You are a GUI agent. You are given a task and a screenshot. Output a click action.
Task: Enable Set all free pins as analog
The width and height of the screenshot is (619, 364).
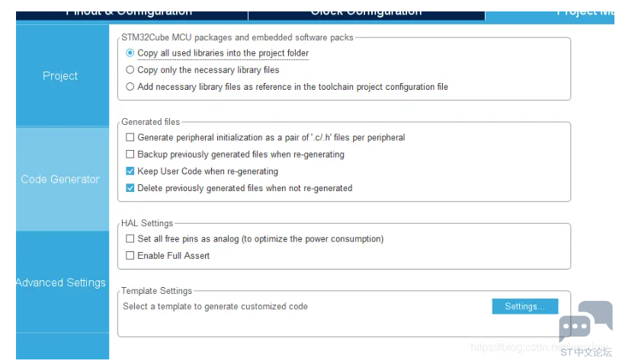coord(130,238)
